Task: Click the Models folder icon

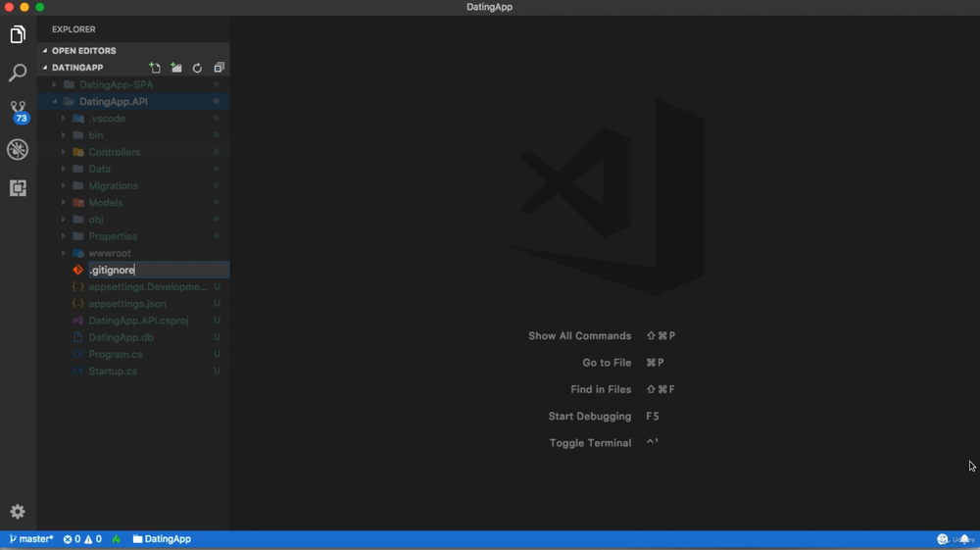Action: point(78,203)
